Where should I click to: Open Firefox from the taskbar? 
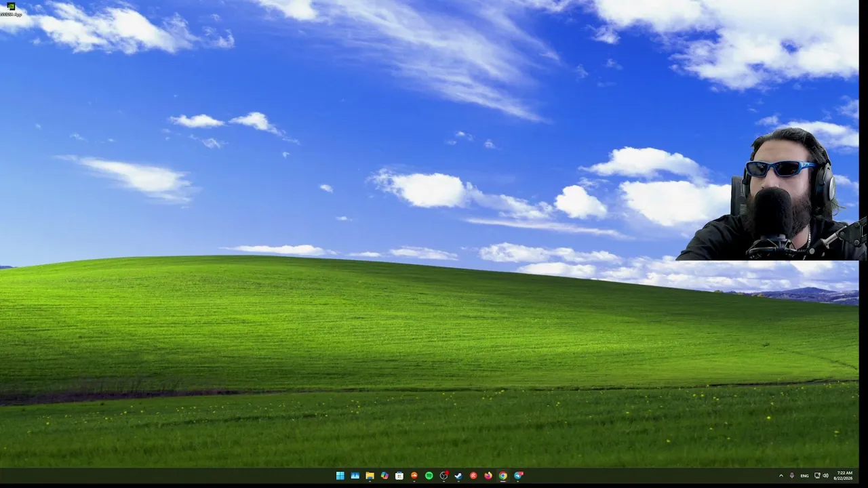pyautogui.click(x=488, y=476)
